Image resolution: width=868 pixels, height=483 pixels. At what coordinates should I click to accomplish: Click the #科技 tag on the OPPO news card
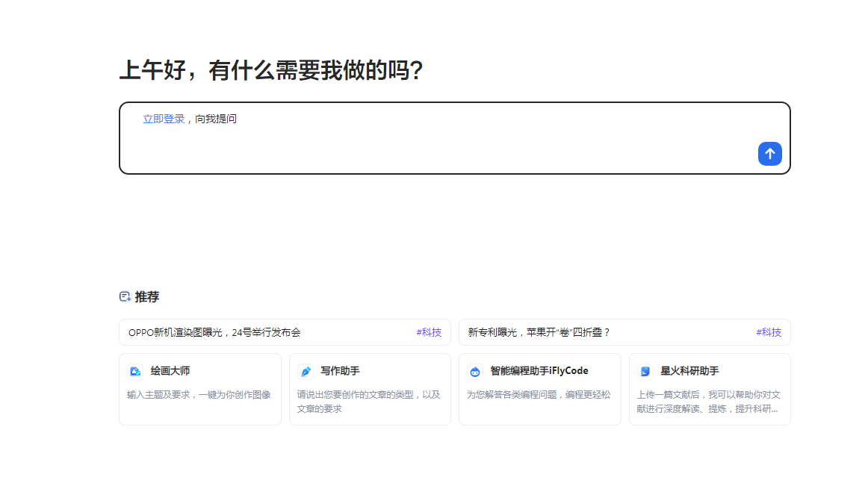coord(429,332)
